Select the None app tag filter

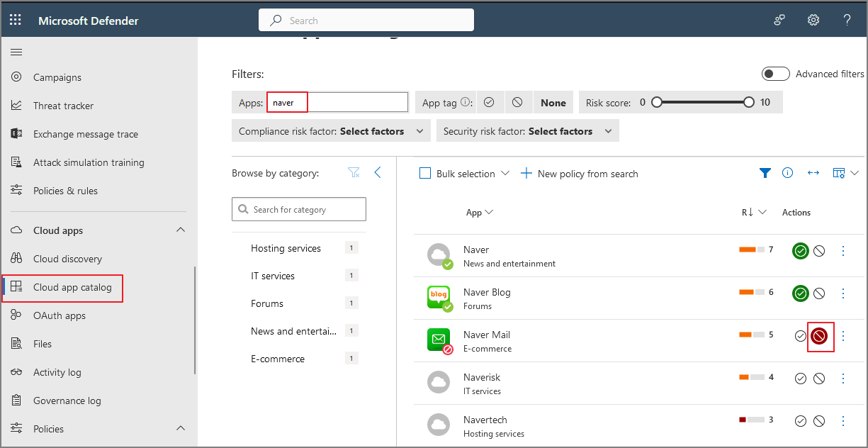[553, 103]
